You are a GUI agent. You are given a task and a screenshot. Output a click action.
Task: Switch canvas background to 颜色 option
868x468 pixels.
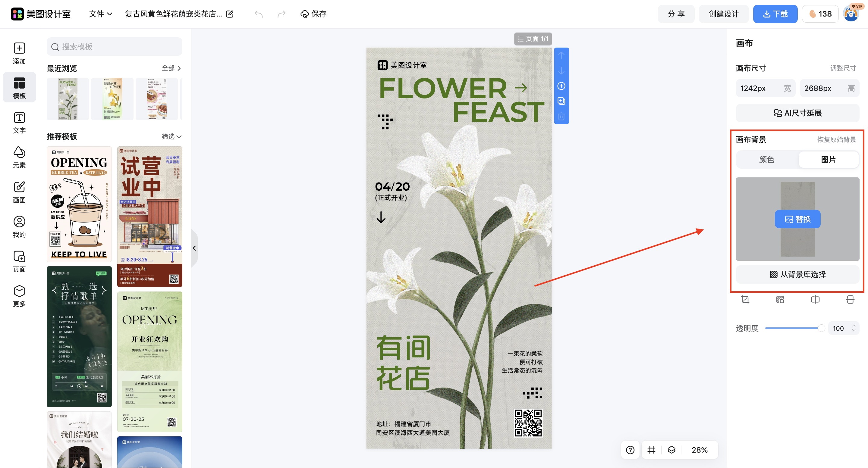tap(766, 160)
